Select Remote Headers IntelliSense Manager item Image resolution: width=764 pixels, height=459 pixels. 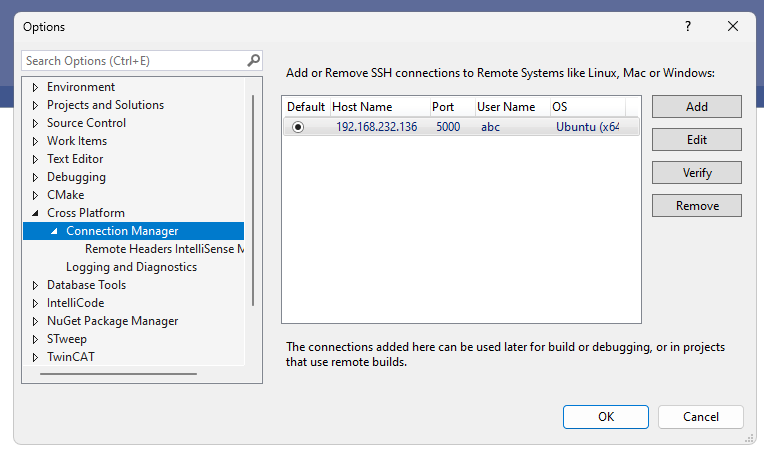(x=164, y=249)
